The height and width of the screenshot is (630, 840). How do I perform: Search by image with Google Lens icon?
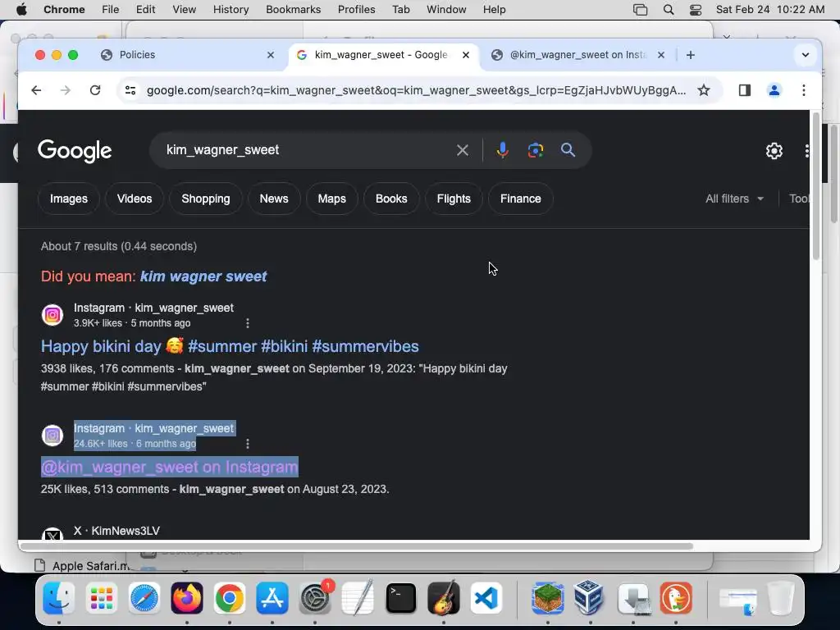[x=535, y=150]
